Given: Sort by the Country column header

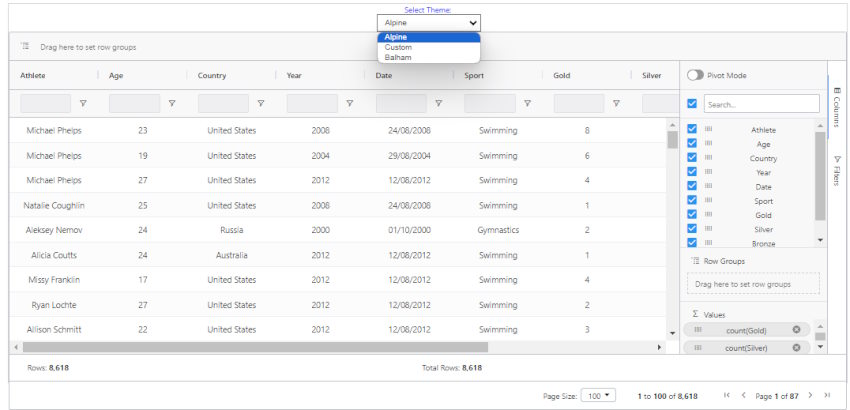Looking at the screenshot, I should tap(212, 75).
